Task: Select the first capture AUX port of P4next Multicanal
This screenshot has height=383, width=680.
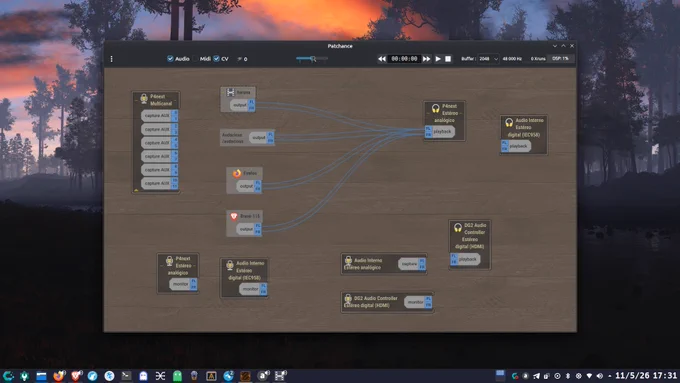Action: tap(159, 116)
